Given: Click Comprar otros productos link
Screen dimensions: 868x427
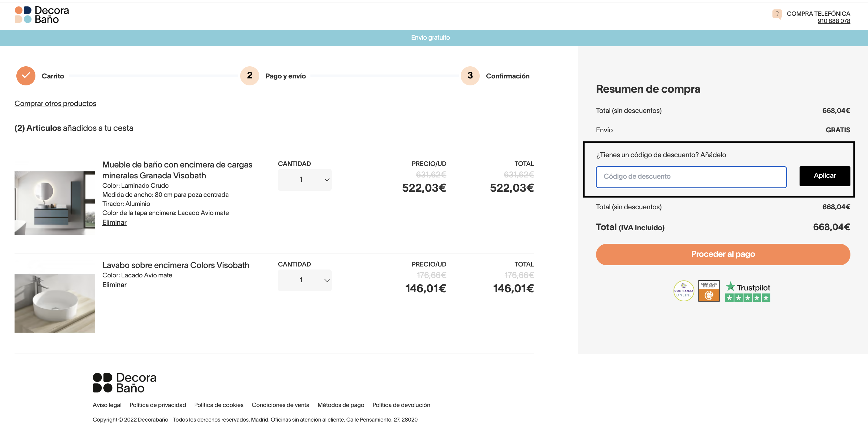Looking at the screenshot, I should [x=55, y=104].
